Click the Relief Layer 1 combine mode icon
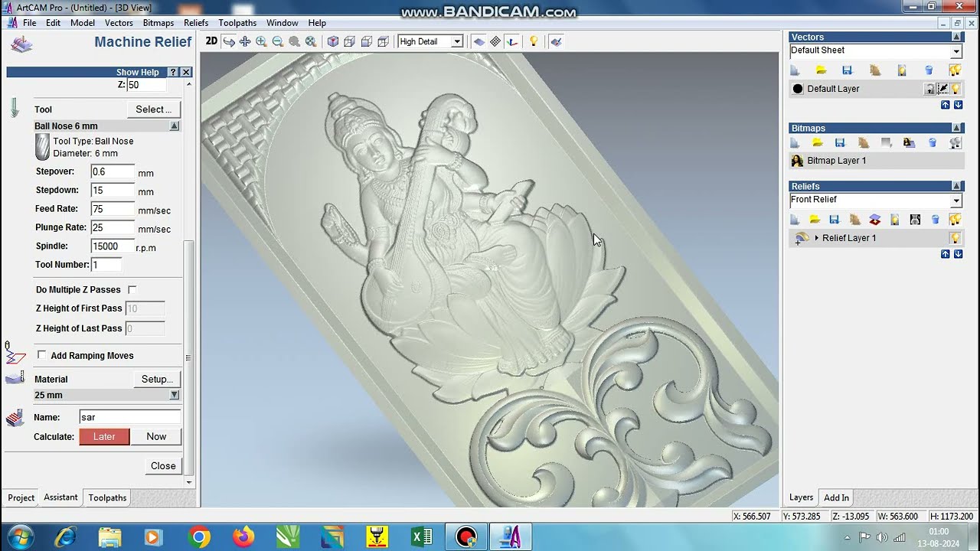The height and width of the screenshot is (551, 980). [x=801, y=238]
